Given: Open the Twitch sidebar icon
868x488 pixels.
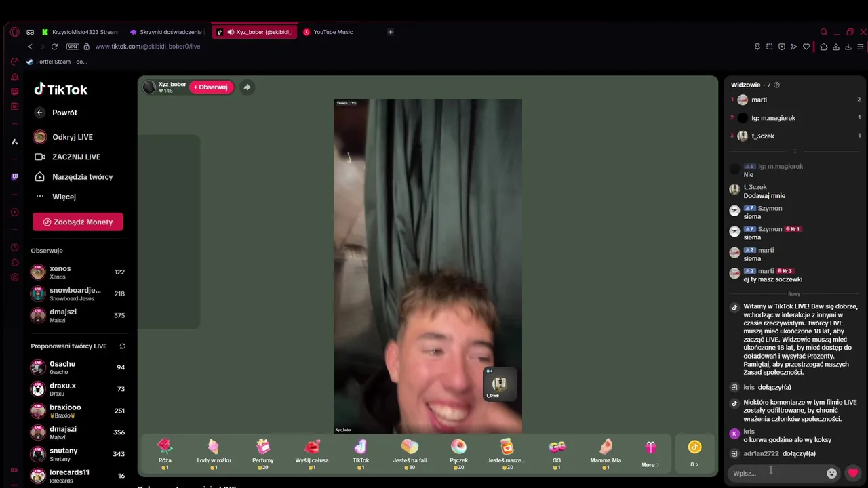Looking at the screenshot, I should click(x=15, y=177).
